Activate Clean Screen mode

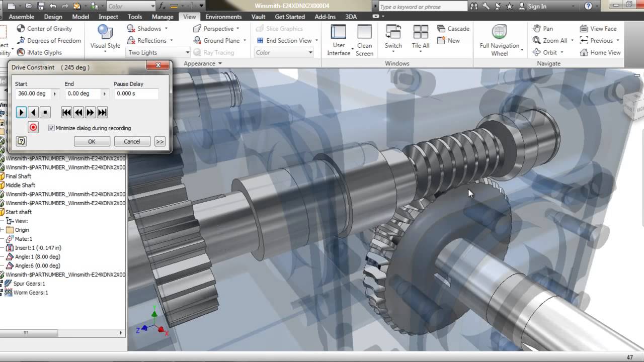[364, 40]
